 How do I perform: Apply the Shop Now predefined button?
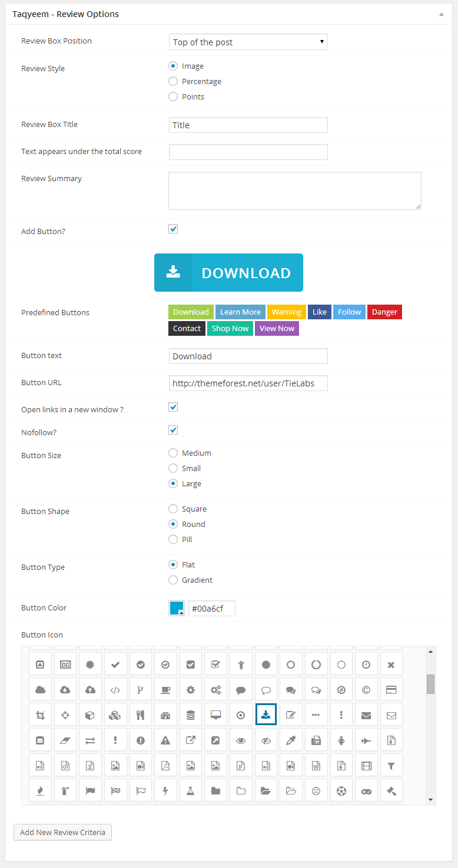[x=230, y=329]
